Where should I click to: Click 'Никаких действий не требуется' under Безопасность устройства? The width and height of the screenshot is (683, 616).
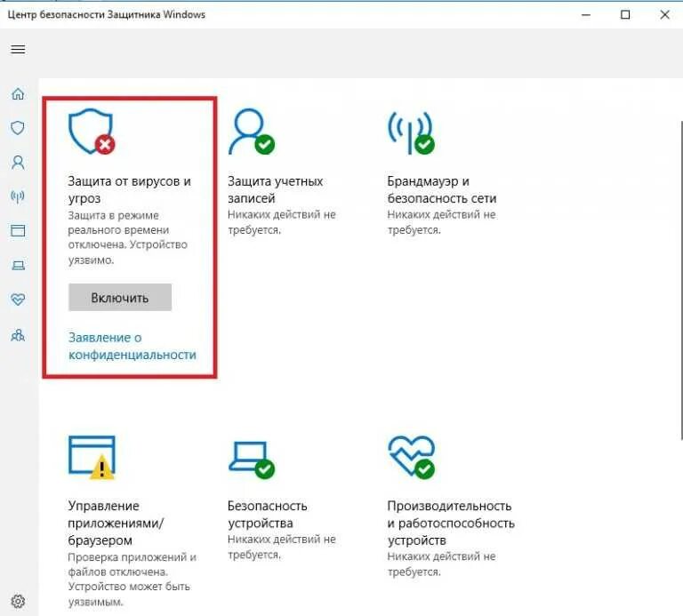[x=281, y=547]
